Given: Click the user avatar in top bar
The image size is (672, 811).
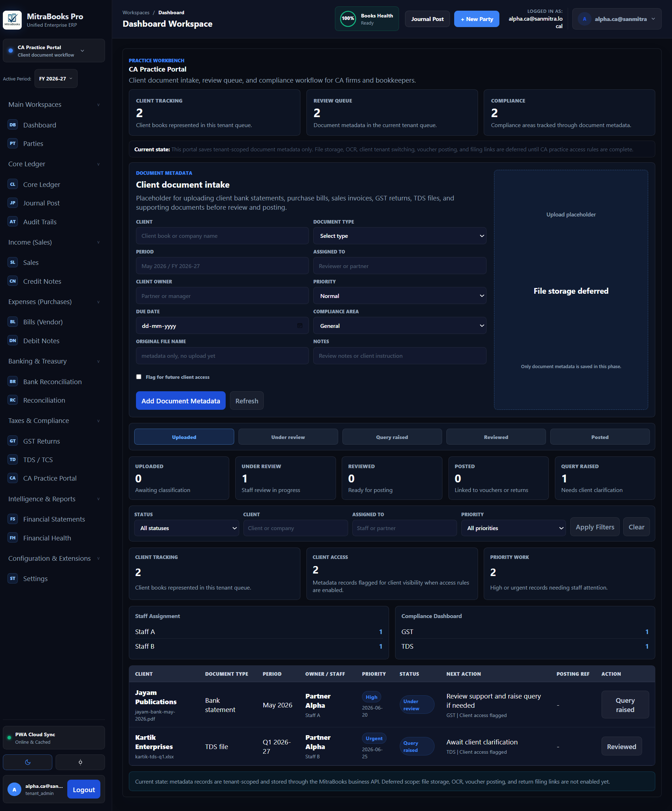Looking at the screenshot, I should [x=584, y=19].
